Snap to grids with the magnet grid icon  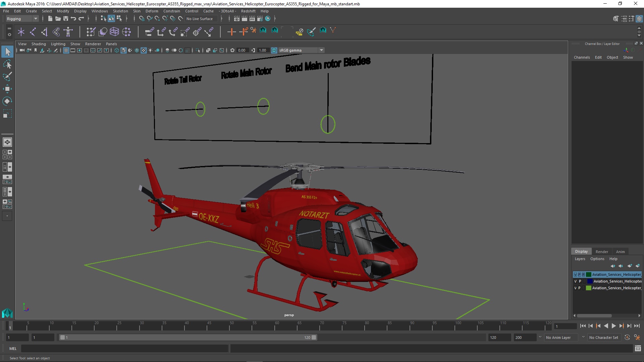[142, 19]
